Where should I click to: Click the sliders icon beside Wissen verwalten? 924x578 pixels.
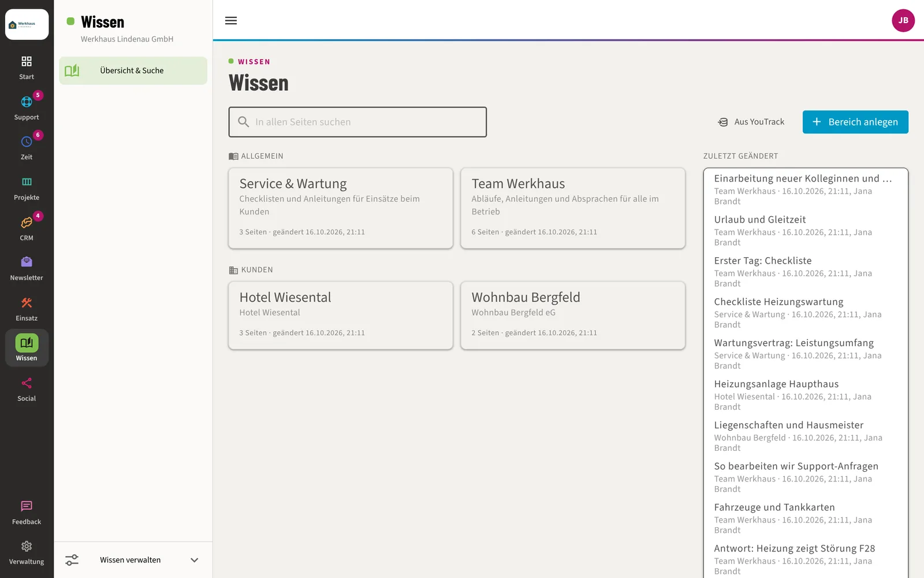72,560
